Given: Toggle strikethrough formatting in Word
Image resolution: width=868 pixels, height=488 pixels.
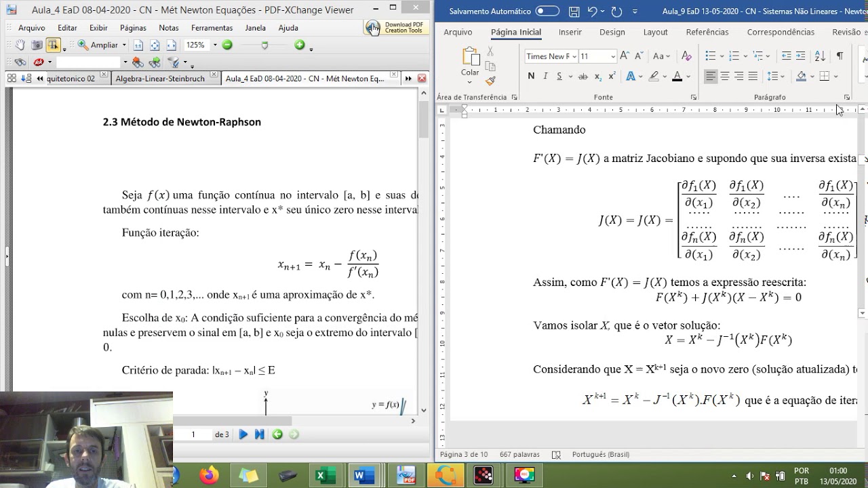Looking at the screenshot, I should tap(583, 77).
